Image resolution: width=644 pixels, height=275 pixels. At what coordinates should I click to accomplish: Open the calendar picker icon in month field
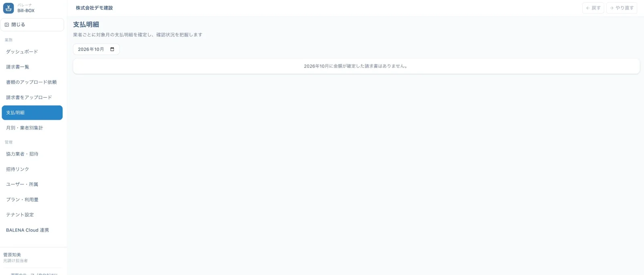(112, 49)
